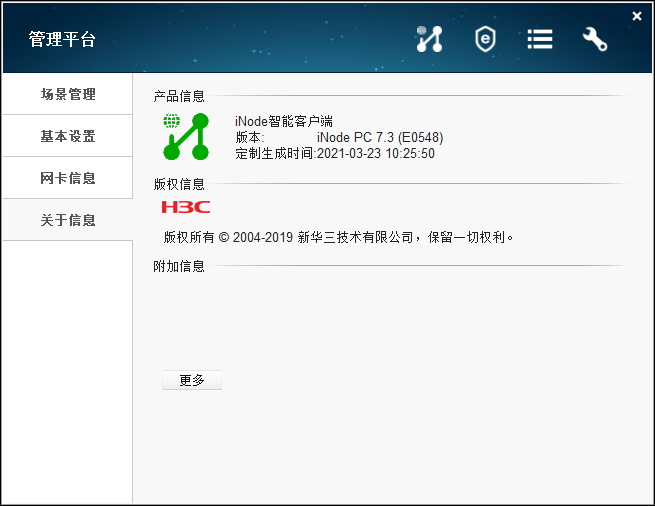
Task: Click the 产品信息 section heading
Action: click(x=179, y=96)
